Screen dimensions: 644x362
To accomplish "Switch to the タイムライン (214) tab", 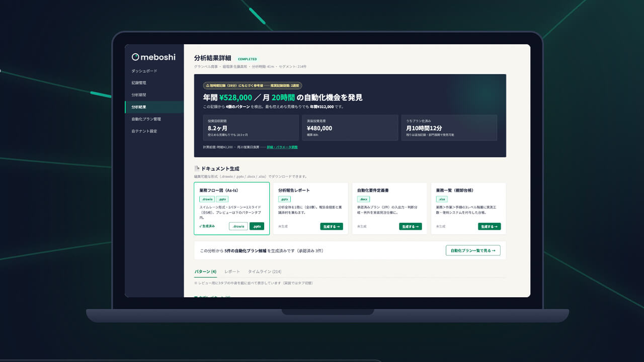I will click(265, 272).
